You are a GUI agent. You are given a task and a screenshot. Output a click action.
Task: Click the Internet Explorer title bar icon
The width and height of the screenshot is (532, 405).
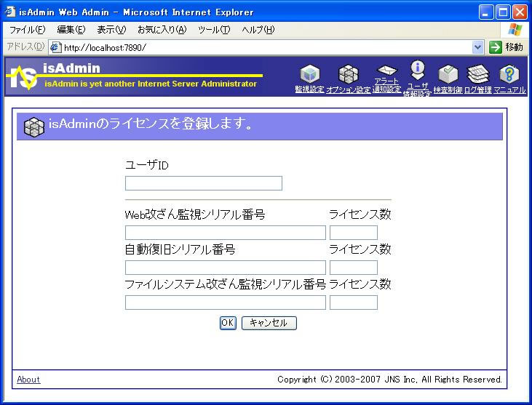coord(10,12)
